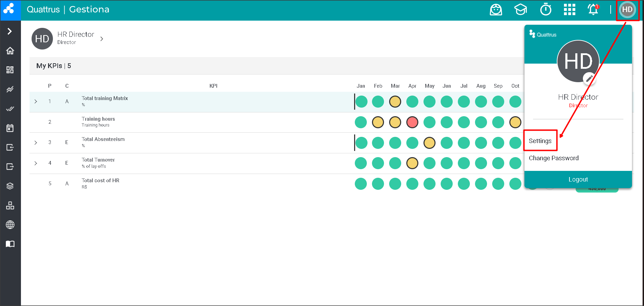Click the globe icon in sidebar

pyautogui.click(x=10, y=225)
